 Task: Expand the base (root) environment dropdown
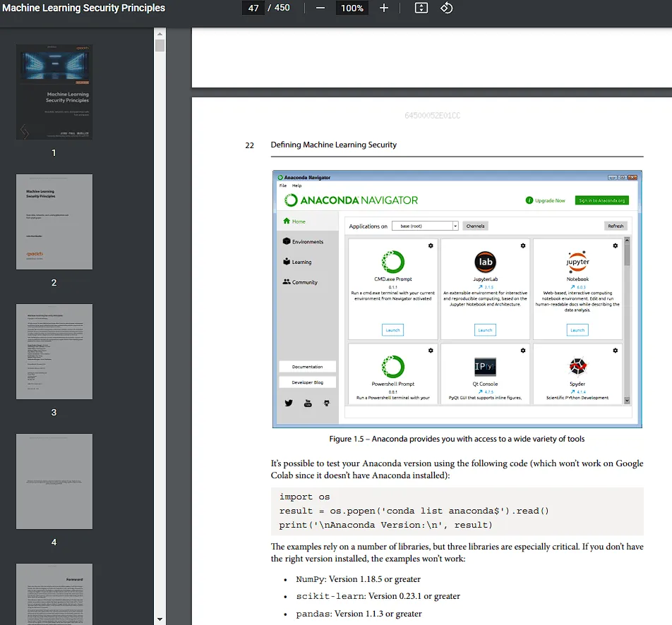click(455, 226)
